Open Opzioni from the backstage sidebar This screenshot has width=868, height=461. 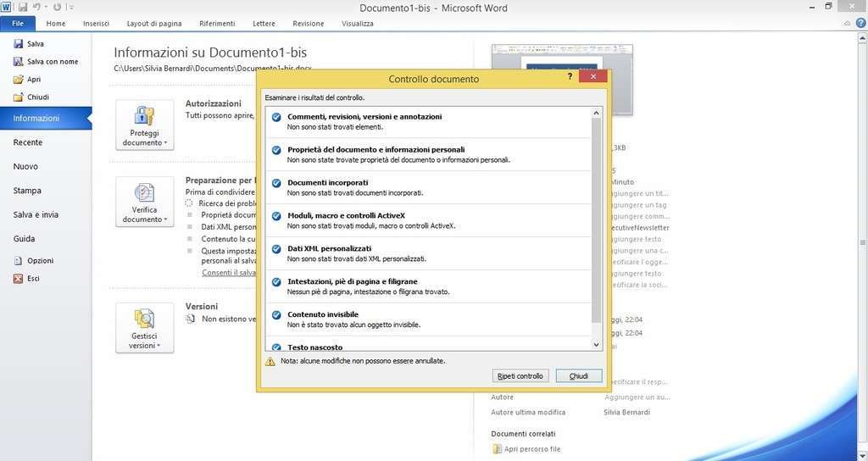(x=19, y=261)
